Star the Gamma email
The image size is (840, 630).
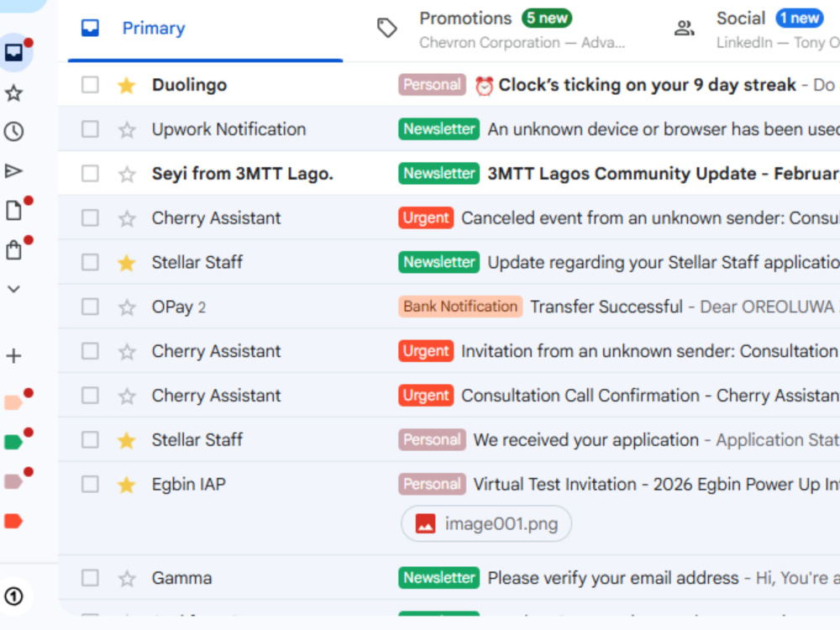tap(127, 578)
